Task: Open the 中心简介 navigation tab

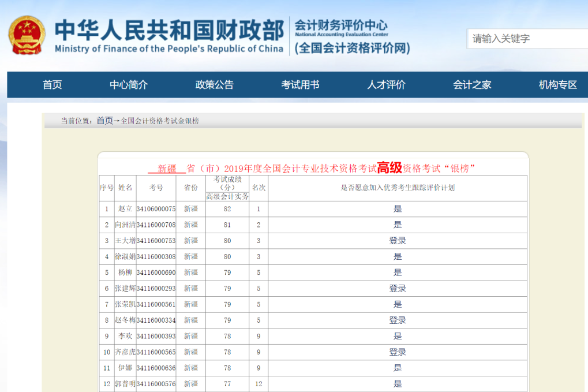Action: coord(129,85)
